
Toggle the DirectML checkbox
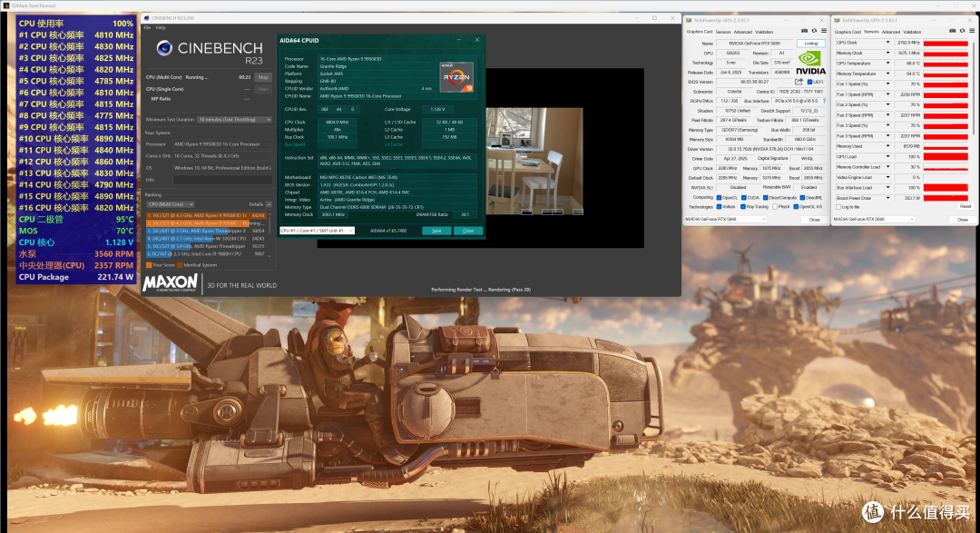pyautogui.click(x=803, y=198)
